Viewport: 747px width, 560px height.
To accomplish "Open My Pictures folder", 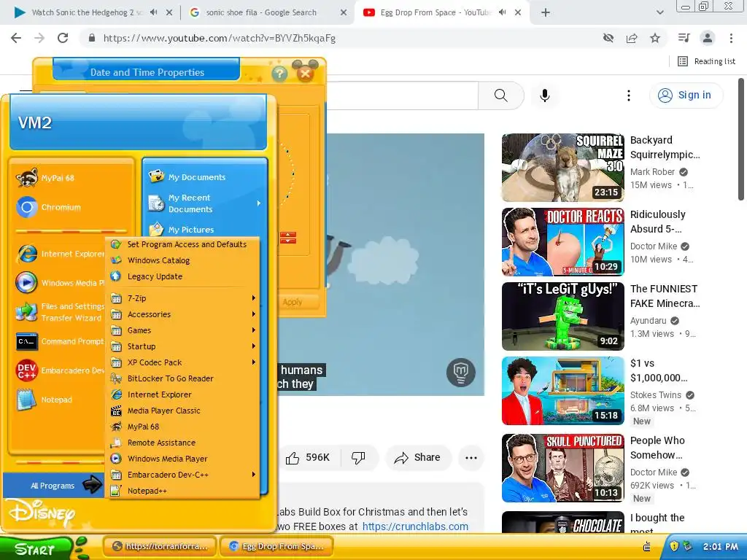I will 181,230.
